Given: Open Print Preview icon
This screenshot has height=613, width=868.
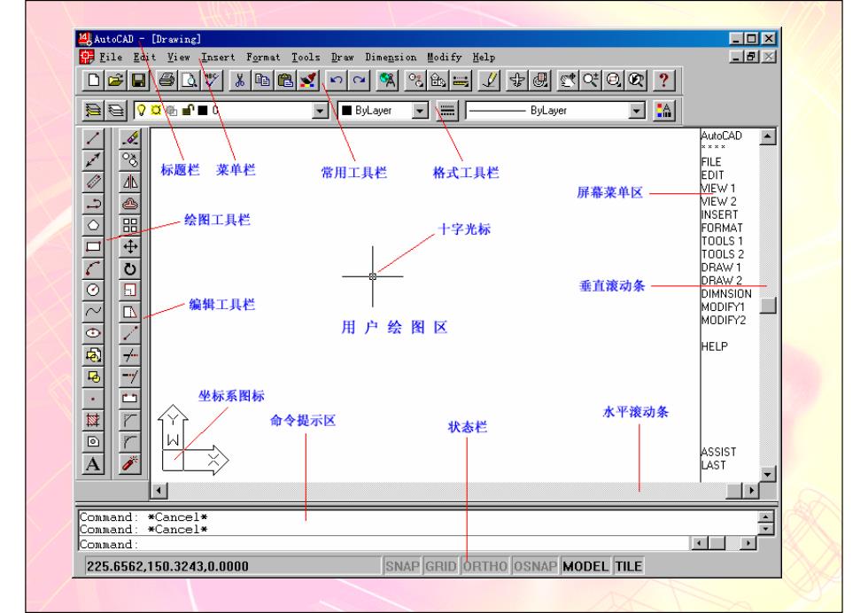Looking at the screenshot, I should click(x=190, y=81).
